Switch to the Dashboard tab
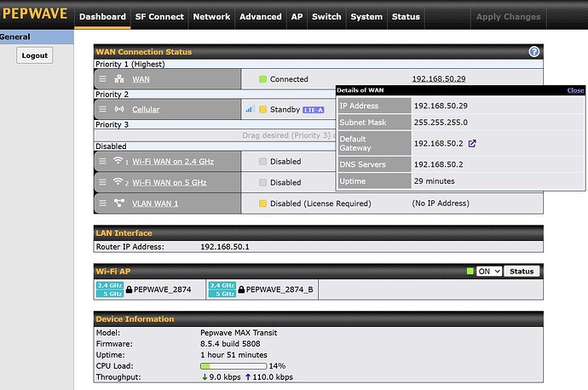This screenshot has width=588, height=390. (102, 17)
